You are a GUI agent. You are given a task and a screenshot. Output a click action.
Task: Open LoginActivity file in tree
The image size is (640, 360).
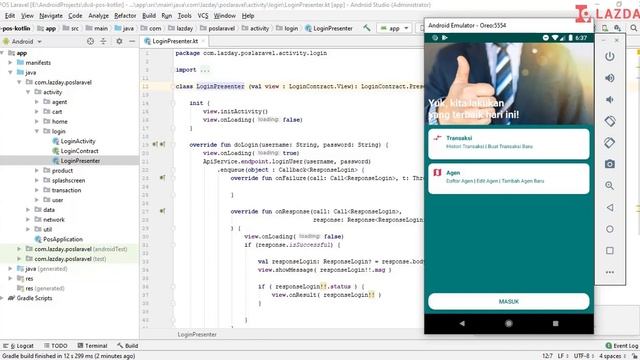pos(78,141)
